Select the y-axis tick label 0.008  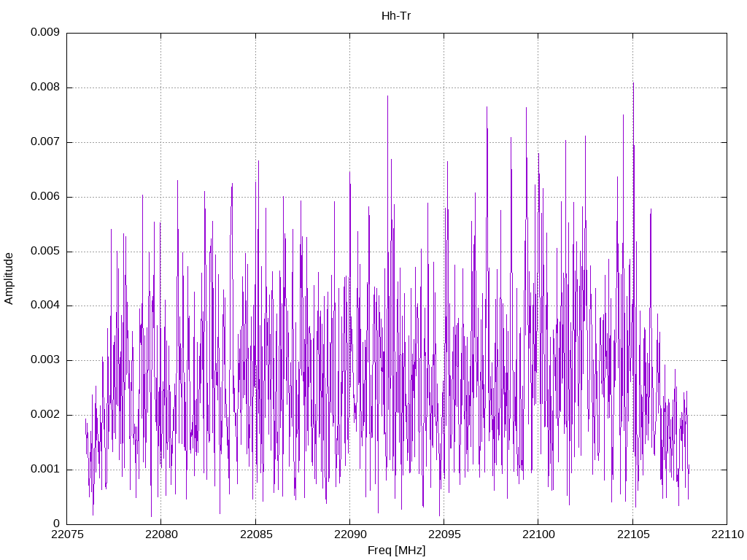click(x=45, y=87)
